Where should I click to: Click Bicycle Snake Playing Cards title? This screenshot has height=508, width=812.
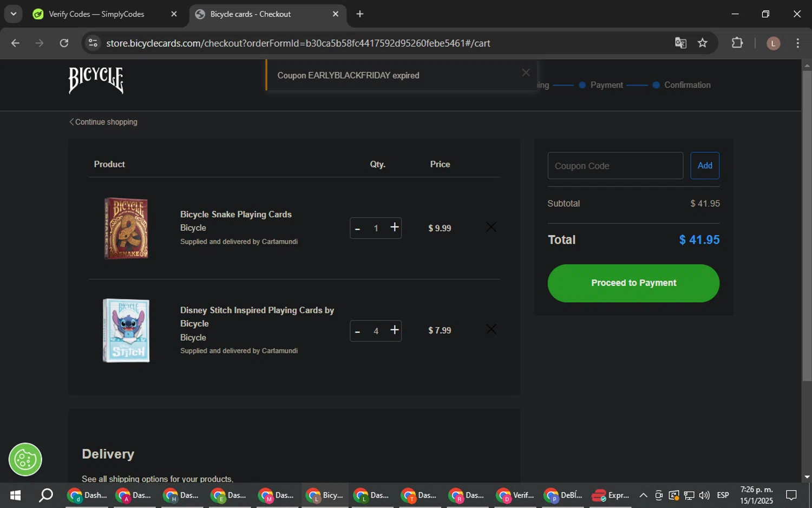point(236,214)
